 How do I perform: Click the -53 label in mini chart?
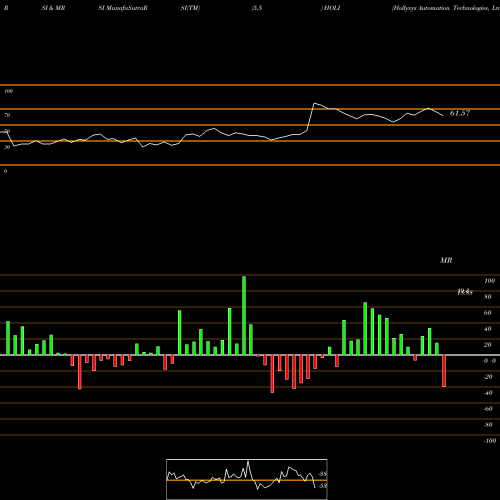[x=323, y=486]
